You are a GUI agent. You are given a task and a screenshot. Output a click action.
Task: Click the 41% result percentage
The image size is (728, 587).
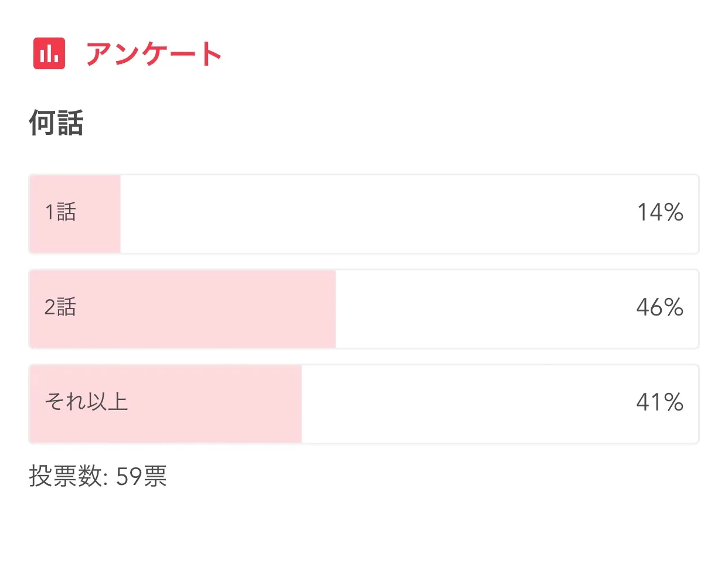click(660, 402)
